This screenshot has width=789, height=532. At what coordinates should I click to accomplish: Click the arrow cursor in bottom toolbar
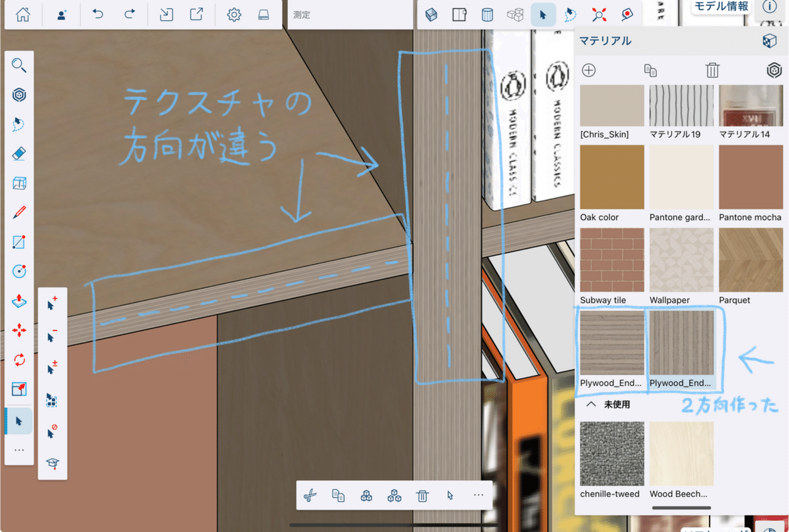coord(450,496)
